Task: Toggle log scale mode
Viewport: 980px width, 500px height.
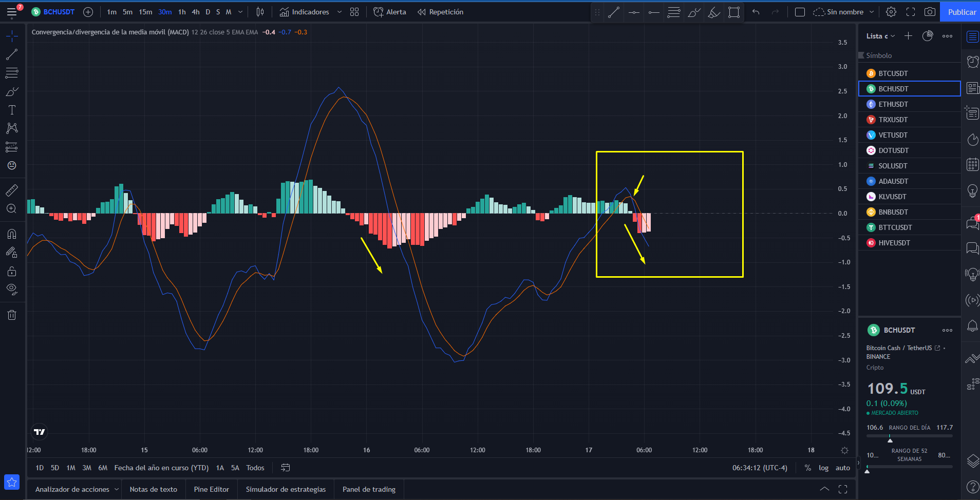Action: click(823, 468)
